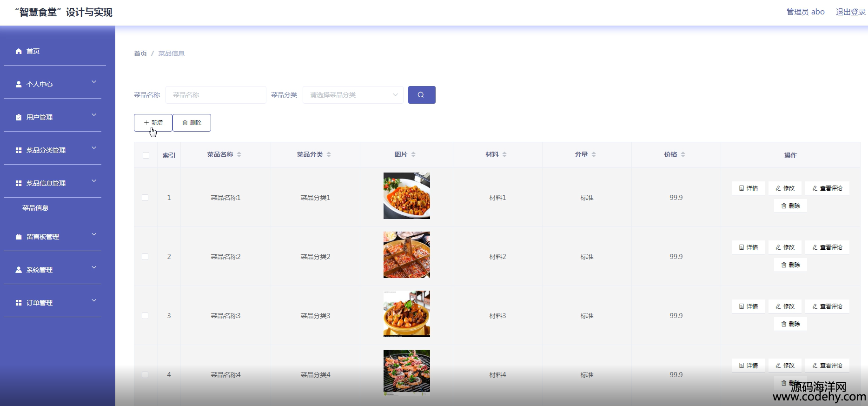
Task: Click the 新增 add button
Action: pyautogui.click(x=153, y=123)
